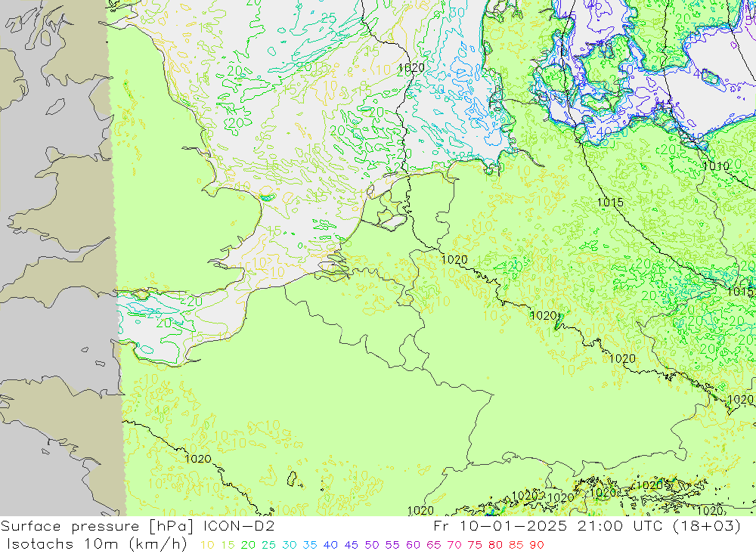Select the violet '50' legend value
Screen dimensions: 756x554
click(372, 545)
